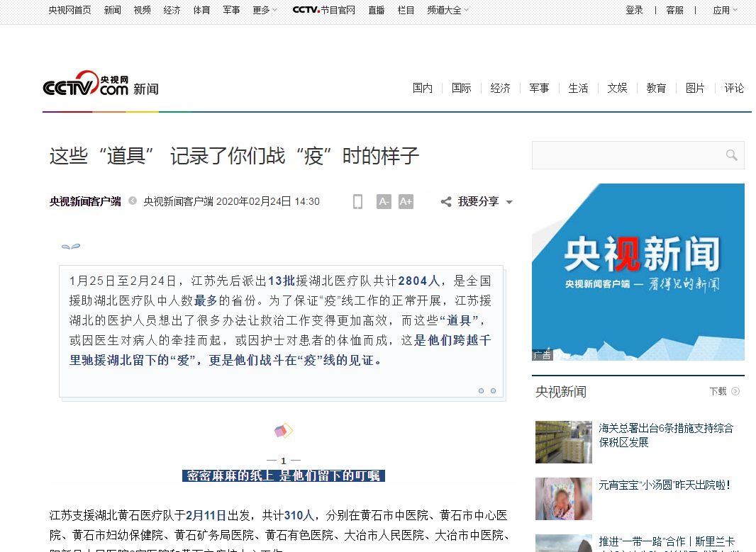This screenshot has width=756, height=552.
Task: Click the magnifying glass search icon
Action: coord(731,155)
